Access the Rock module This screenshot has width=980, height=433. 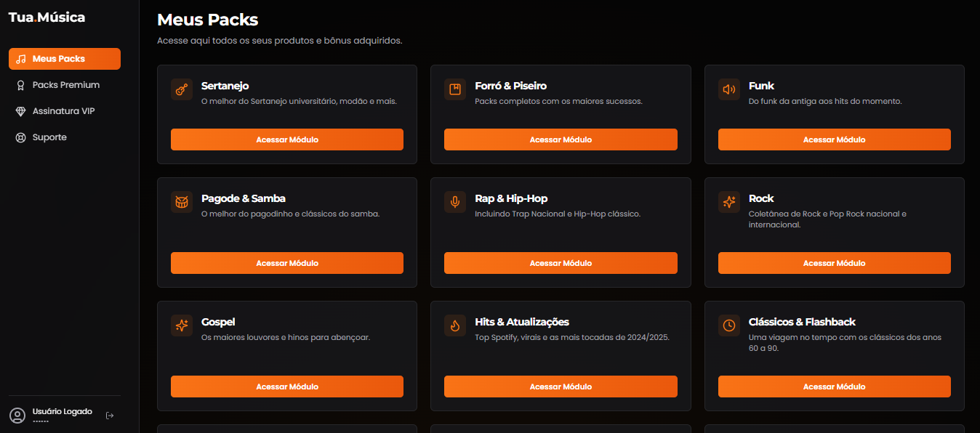pyautogui.click(x=834, y=263)
